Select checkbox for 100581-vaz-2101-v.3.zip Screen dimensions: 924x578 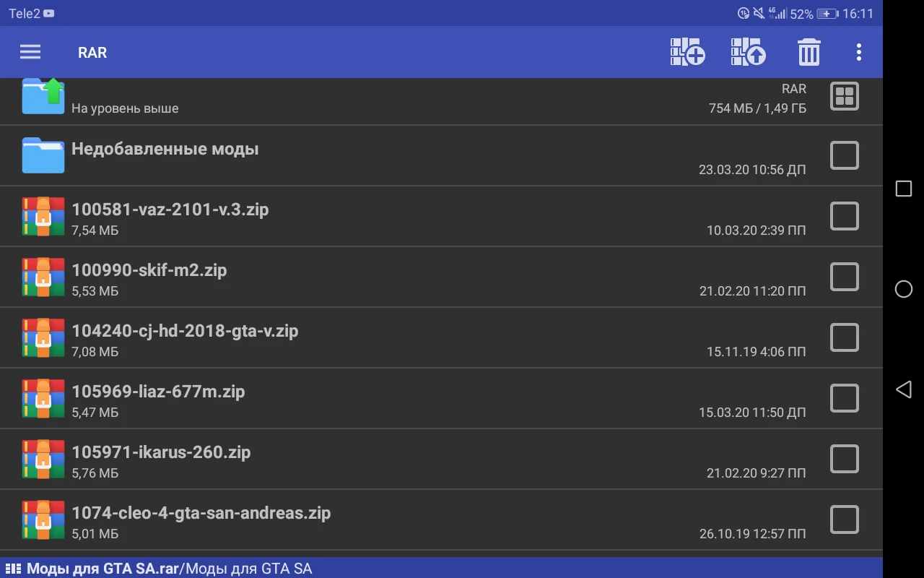[x=845, y=216]
